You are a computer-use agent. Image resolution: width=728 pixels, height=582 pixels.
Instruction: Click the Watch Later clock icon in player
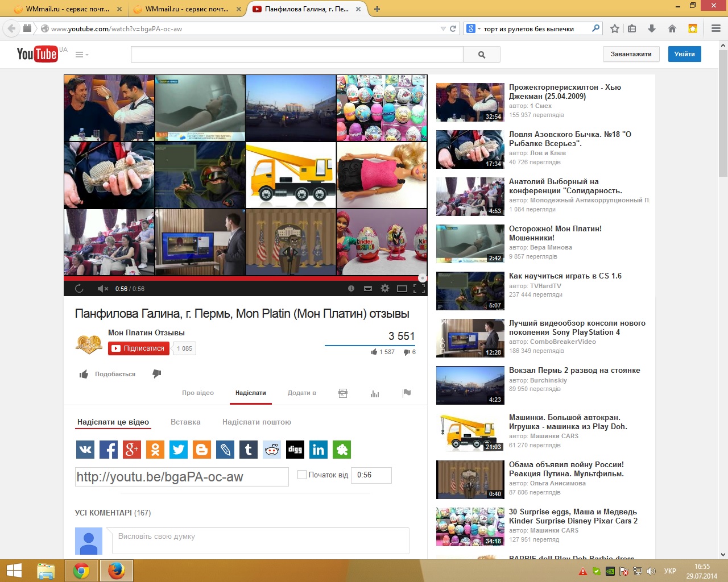click(x=351, y=289)
